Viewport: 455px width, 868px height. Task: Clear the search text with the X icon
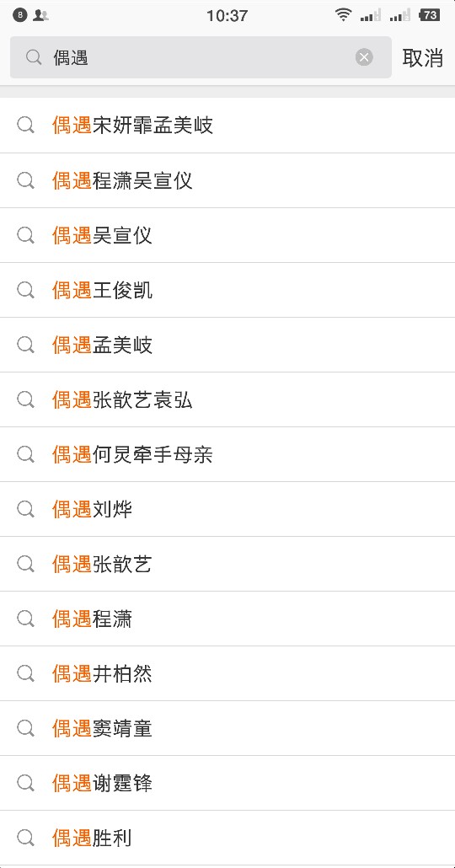point(364,57)
